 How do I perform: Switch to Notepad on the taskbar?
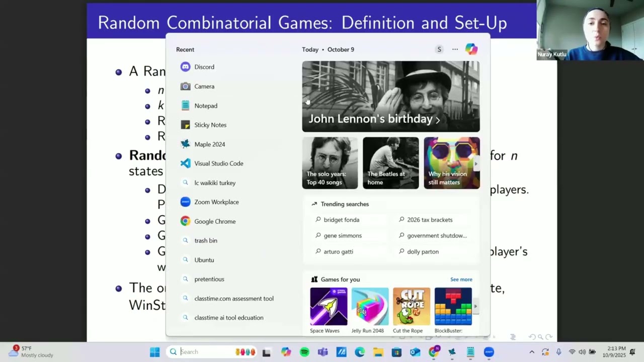coord(470,352)
